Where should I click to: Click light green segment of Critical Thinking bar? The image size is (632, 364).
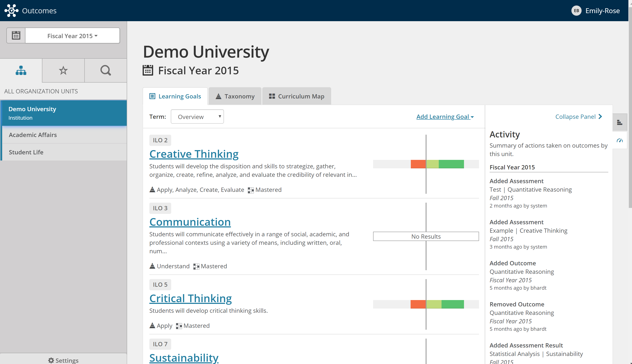[x=434, y=304]
